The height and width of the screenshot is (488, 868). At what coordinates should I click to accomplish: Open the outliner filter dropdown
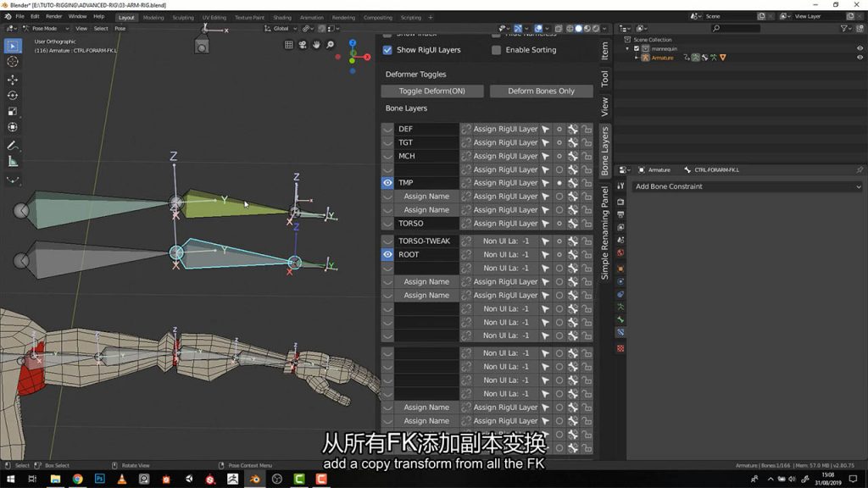click(845, 28)
